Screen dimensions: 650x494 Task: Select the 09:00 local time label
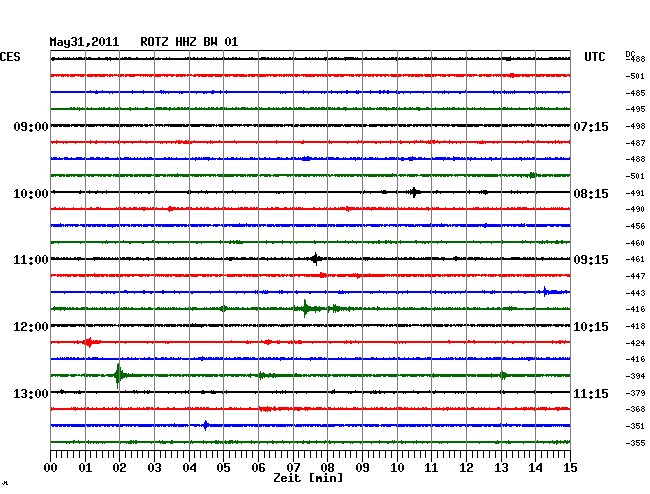click(x=31, y=126)
